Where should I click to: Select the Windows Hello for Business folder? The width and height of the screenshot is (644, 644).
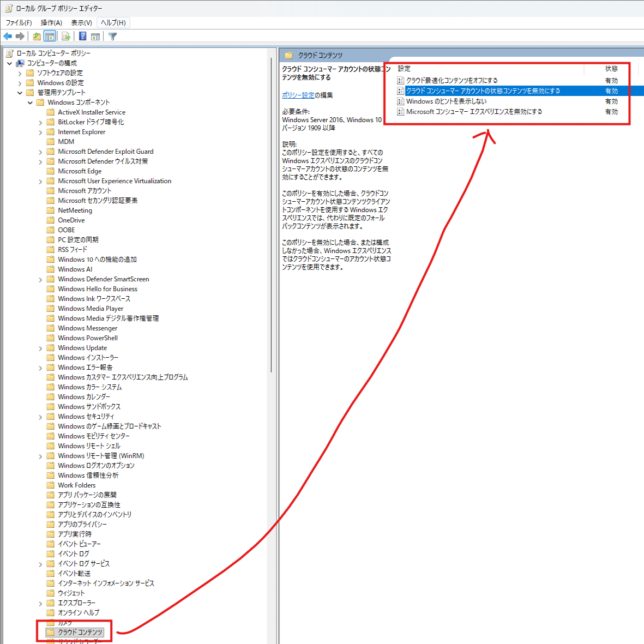98,288
